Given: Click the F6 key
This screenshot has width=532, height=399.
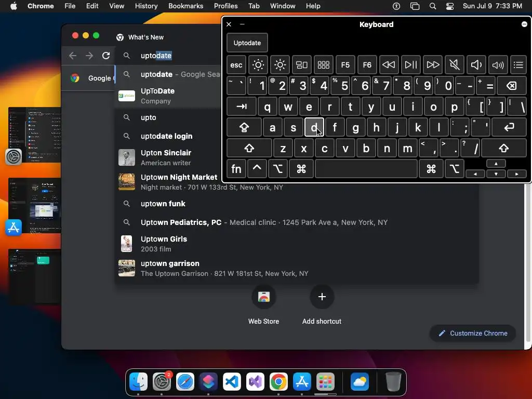Looking at the screenshot, I should [367, 65].
